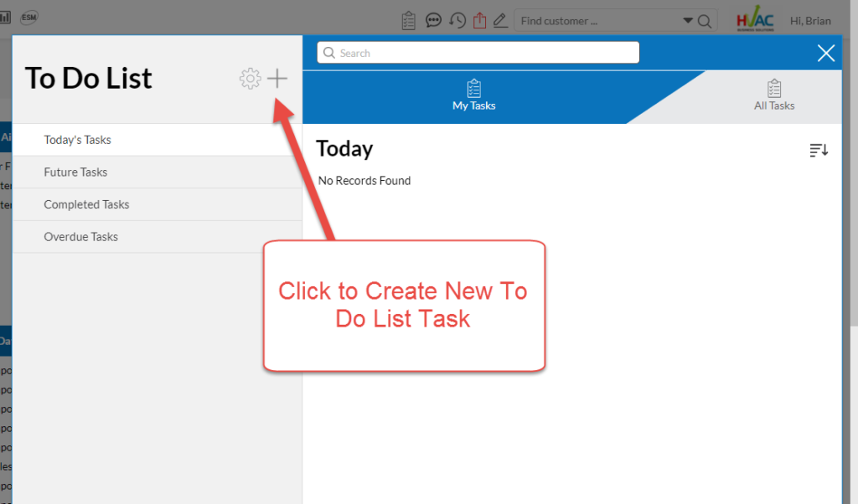The image size is (858, 504).
Task: Open To Do List settings gear
Action: click(250, 78)
